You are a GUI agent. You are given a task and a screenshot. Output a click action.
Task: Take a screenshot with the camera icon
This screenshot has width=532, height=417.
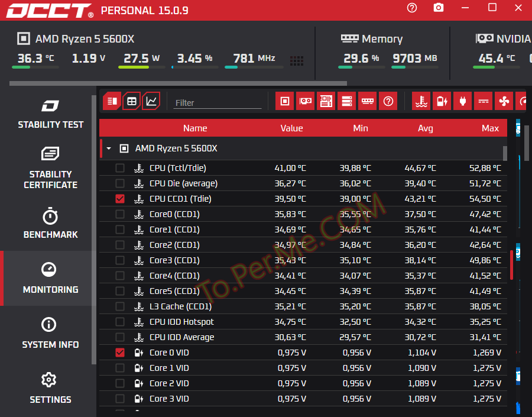[x=438, y=8]
